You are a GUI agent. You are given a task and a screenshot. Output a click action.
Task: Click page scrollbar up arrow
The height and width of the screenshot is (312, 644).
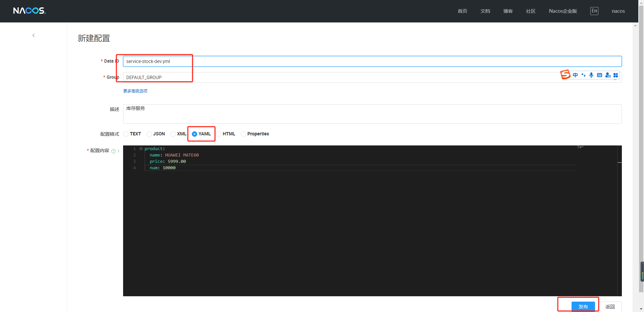[641, 3]
